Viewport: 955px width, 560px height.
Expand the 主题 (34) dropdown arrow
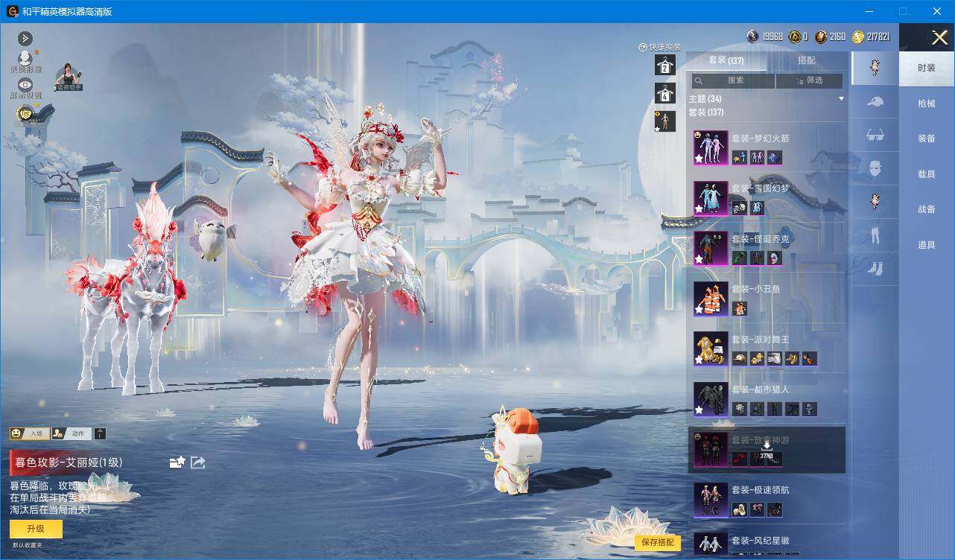click(x=841, y=98)
